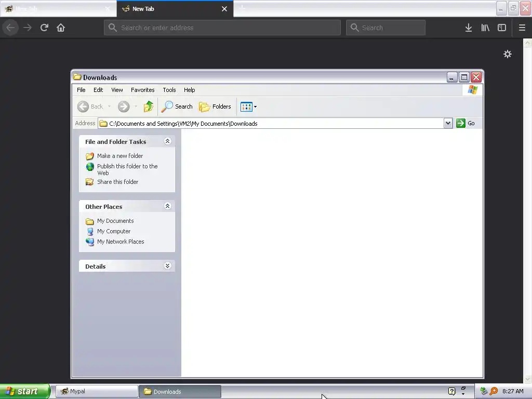Open the Favorites menu
This screenshot has width=532, height=399.
tap(142, 90)
